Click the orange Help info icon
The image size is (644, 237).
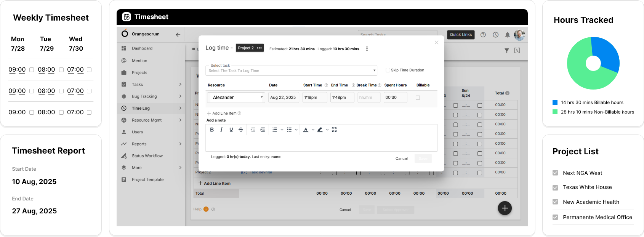pos(206,209)
